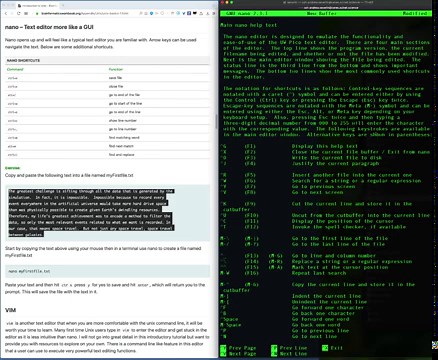Viewport: 438px width, 360px height.
Task: Click the 'go to end of the file' cell
Action: tap(124, 95)
